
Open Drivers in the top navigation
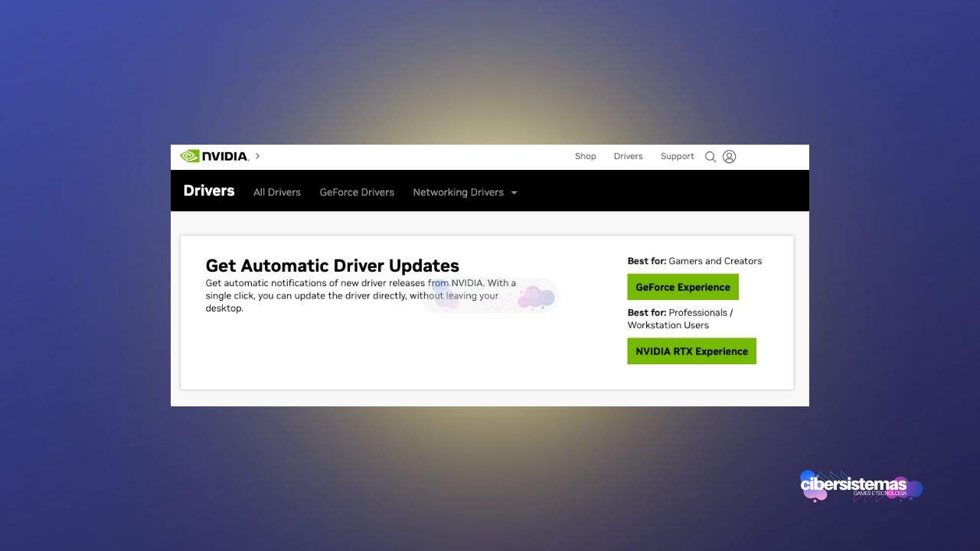pos(628,156)
